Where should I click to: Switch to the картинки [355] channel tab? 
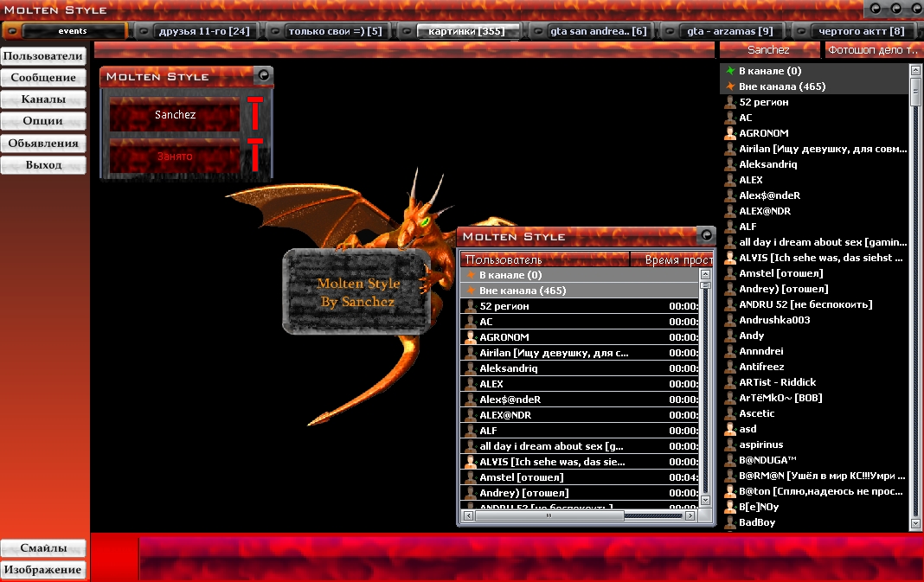(468, 31)
